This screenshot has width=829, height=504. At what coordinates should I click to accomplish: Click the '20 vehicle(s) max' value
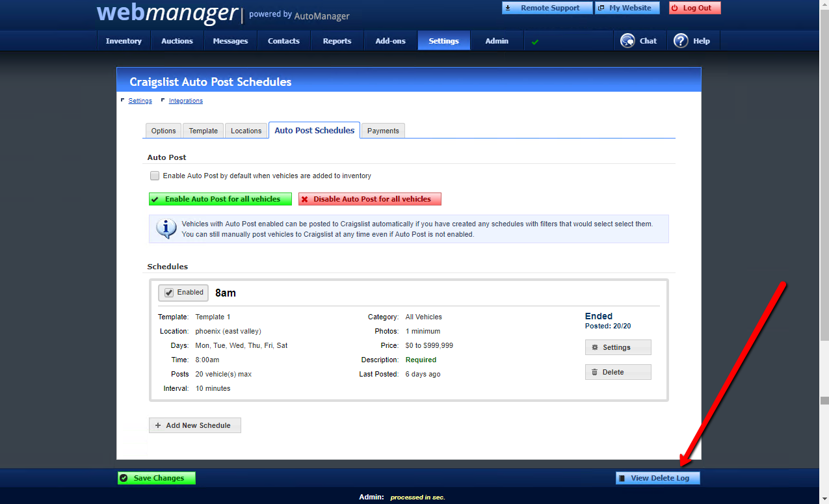[224, 374]
